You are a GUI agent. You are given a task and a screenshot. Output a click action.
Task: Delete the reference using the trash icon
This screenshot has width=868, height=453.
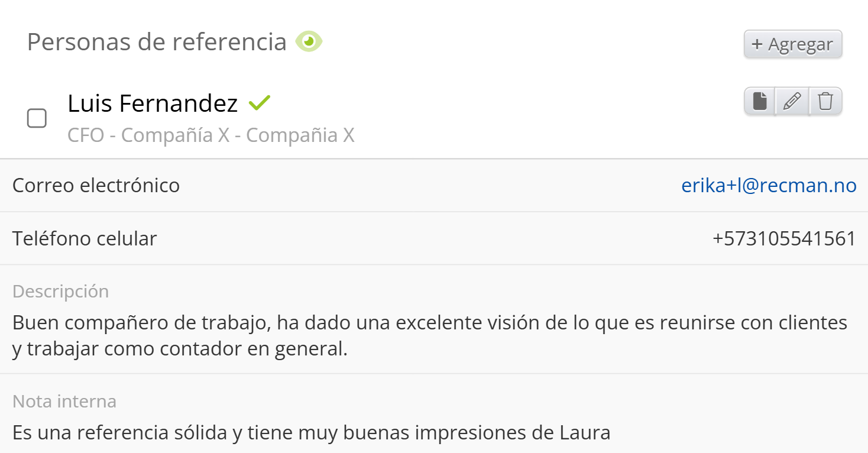(825, 102)
